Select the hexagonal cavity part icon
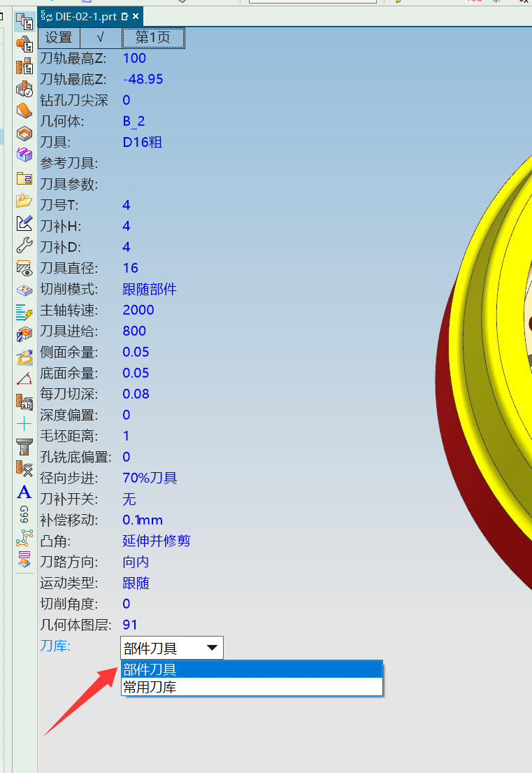 (24, 134)
